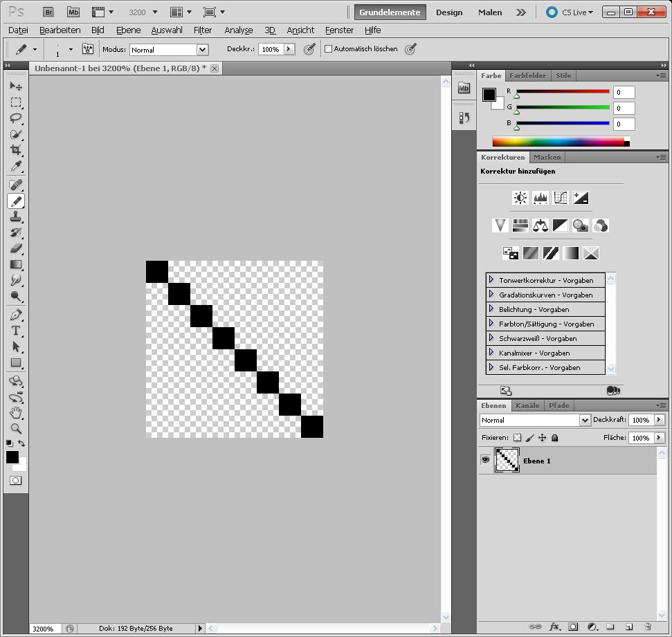Click the Brightness/Contrast adjustment icon
The height and width of the screenshot is (637, 672).
tap(520, 198)
